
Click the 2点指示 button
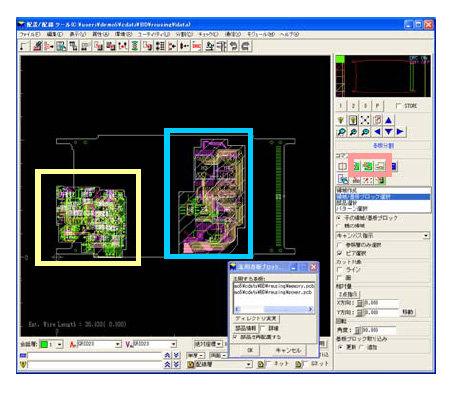[x=348, y=294]
